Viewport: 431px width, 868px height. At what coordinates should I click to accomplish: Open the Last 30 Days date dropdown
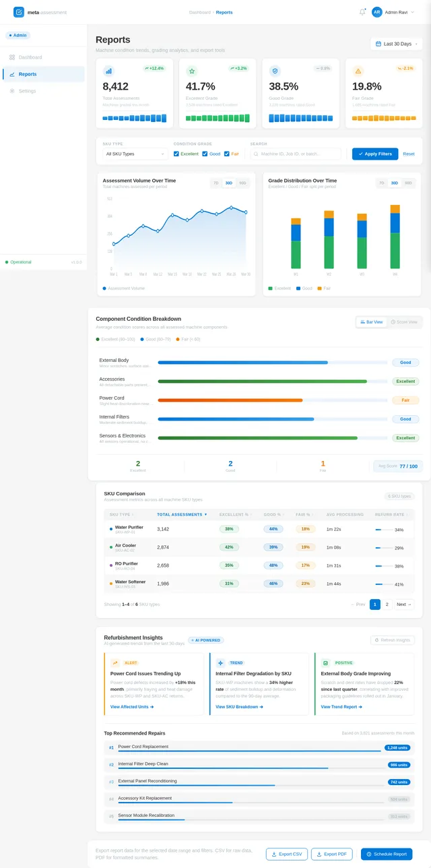(x=396, y=44)
